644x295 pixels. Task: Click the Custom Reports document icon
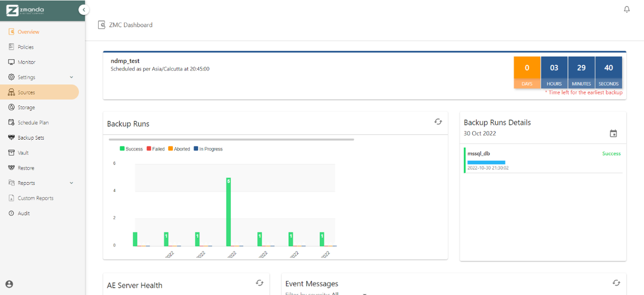[11, 198]
